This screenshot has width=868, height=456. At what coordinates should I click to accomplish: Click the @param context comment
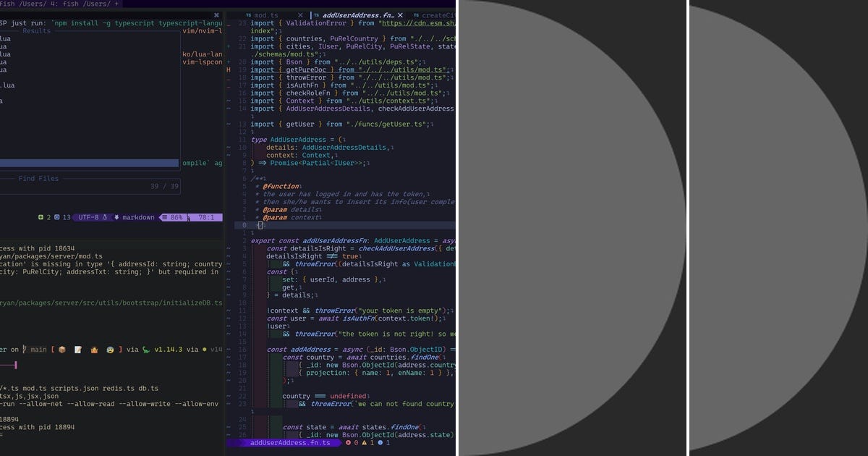coord(292,217)
